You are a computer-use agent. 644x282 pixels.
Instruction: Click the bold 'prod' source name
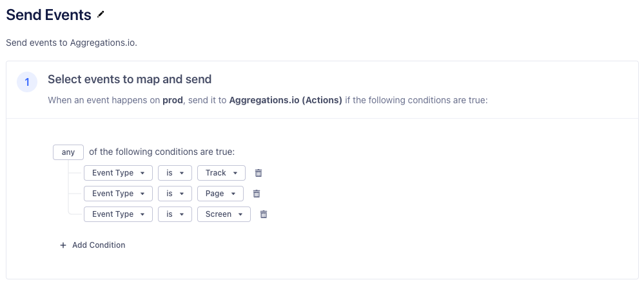(x=172, y=101)
